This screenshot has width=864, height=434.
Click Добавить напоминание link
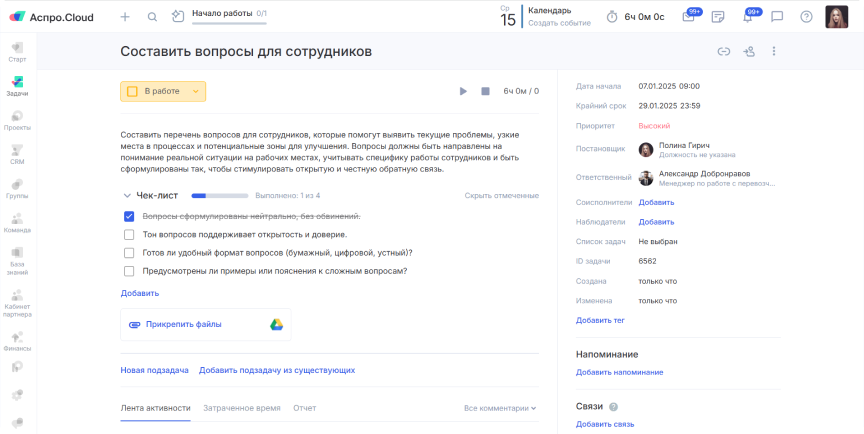coord(619,372)
